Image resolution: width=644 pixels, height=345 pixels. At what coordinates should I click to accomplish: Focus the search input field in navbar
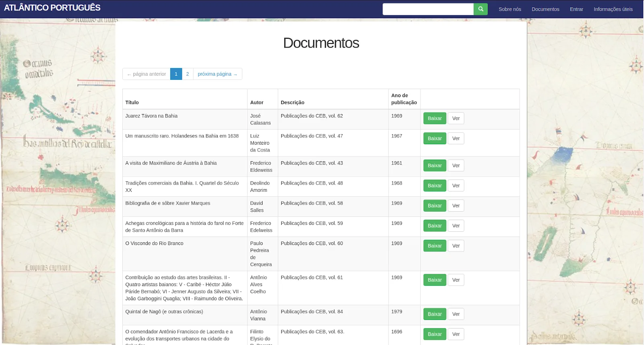[428, 9]
